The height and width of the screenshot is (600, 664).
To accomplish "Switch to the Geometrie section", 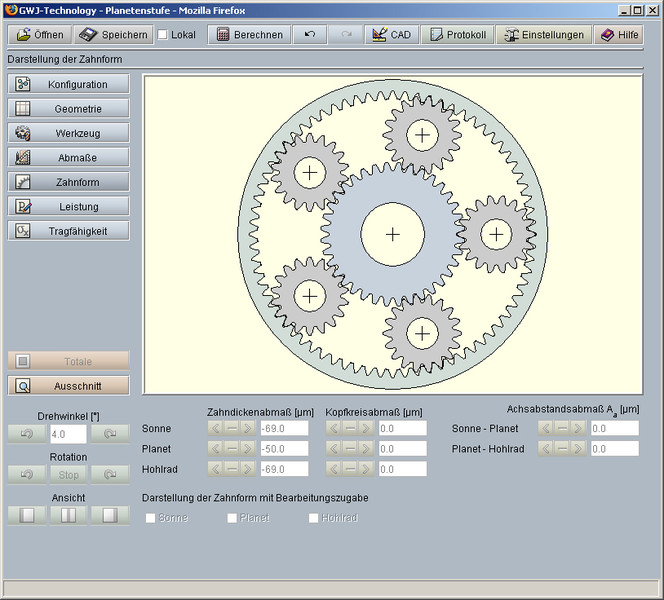I will tap(69, 109).
